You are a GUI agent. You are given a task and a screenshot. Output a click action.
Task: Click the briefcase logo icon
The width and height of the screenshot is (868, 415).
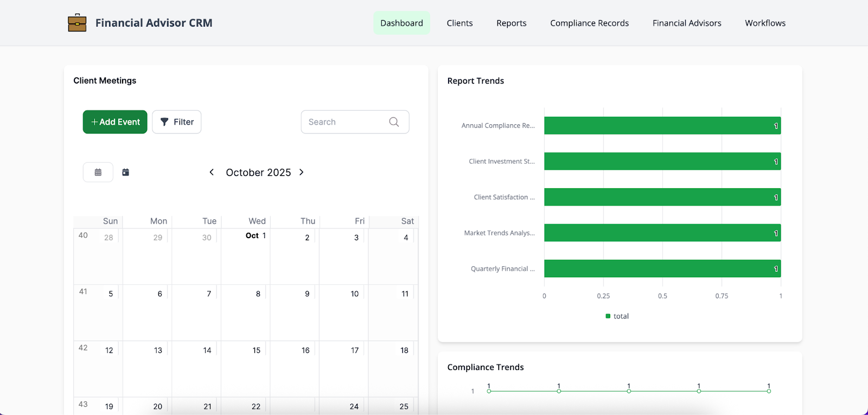click(x=77, y=23)
